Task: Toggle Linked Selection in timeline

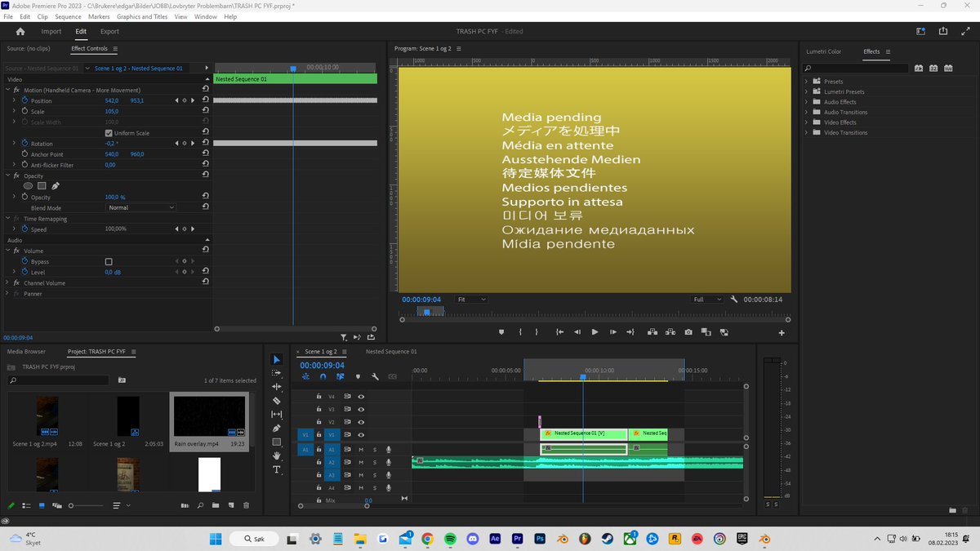Action: pyautogui.click(x=339, y=376)
